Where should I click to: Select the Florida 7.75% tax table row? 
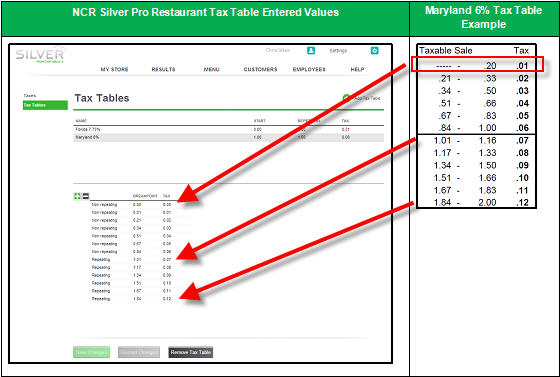click(229, 129)
